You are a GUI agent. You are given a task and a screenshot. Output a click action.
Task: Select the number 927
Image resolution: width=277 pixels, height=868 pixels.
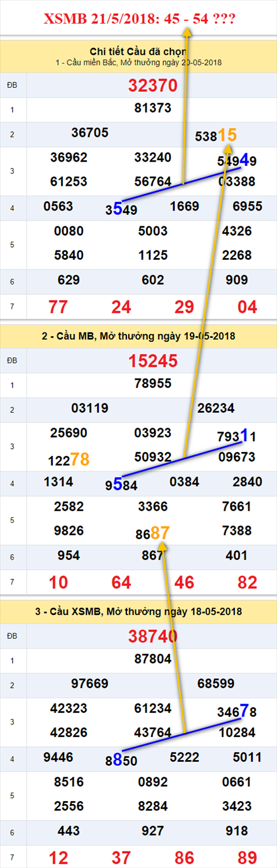coord(152,830)
